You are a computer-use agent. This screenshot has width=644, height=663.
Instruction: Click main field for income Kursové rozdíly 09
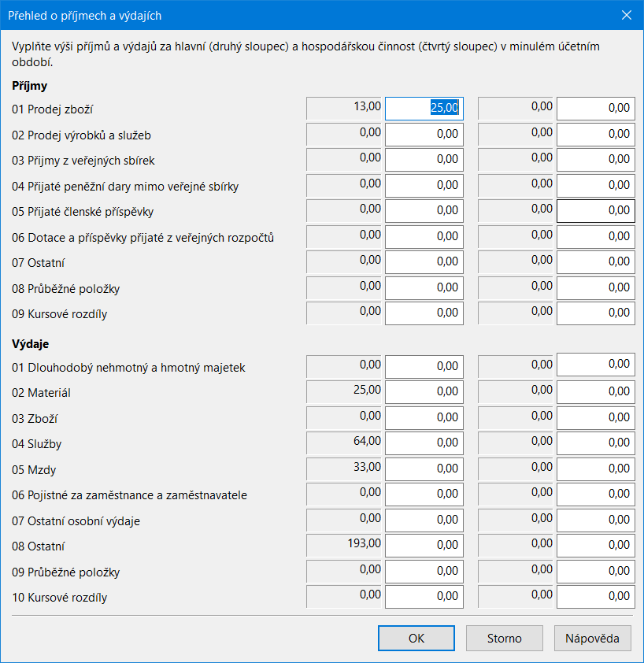pos(424,313)
